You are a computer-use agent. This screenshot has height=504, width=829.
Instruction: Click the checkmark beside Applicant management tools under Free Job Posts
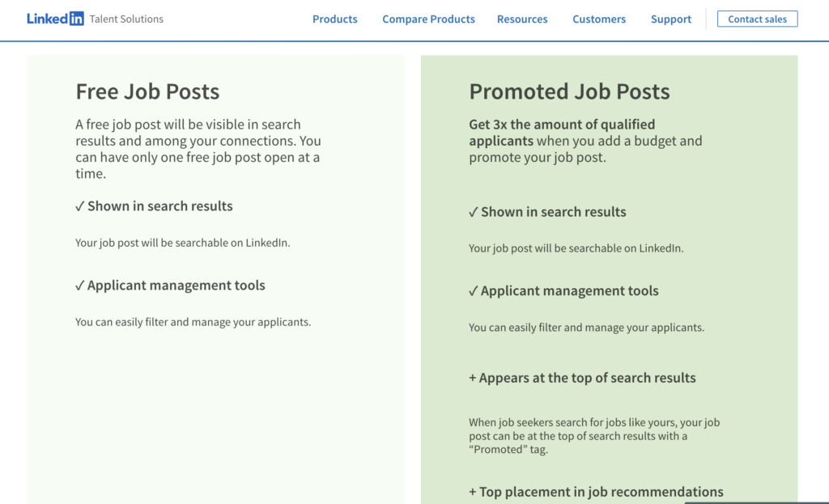tap(79, 286)
